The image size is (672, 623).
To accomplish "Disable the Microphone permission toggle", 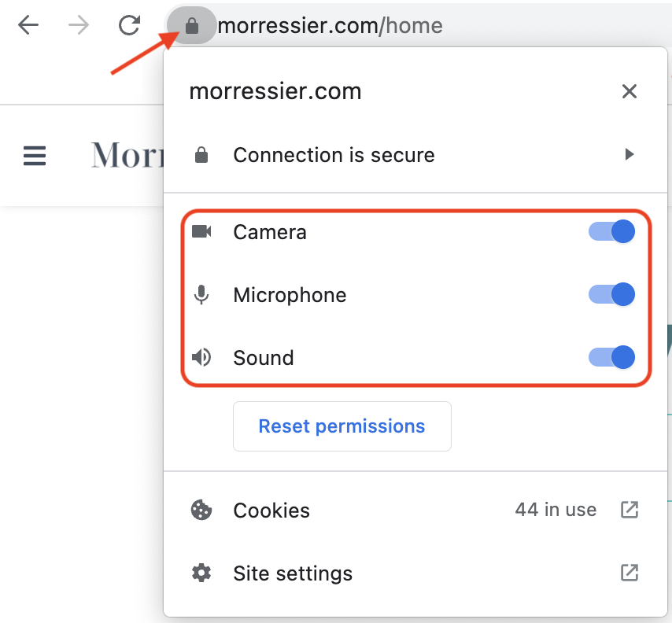I will click(611, 294).
